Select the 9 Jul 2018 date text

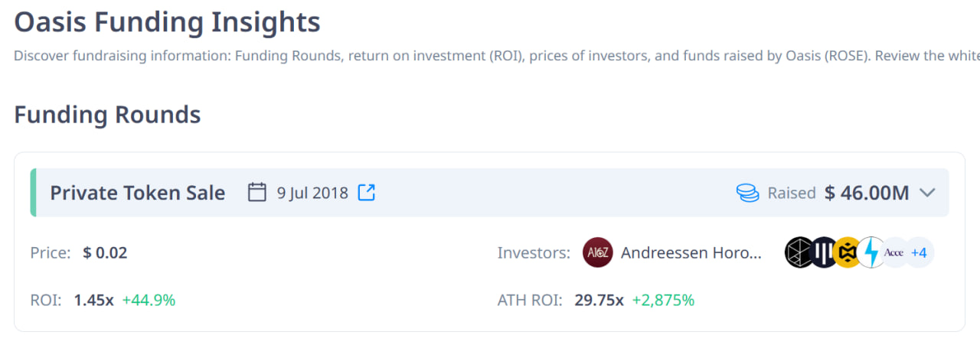[x=312, y=193]
